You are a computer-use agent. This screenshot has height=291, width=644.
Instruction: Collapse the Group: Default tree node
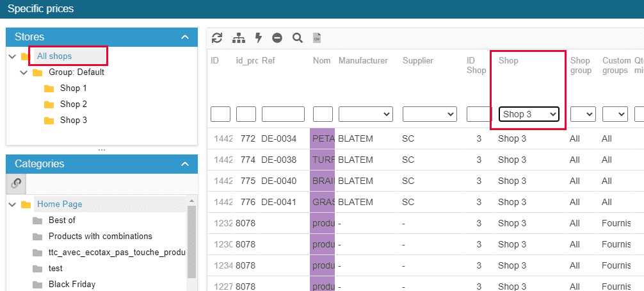click(x=24, y=72)
